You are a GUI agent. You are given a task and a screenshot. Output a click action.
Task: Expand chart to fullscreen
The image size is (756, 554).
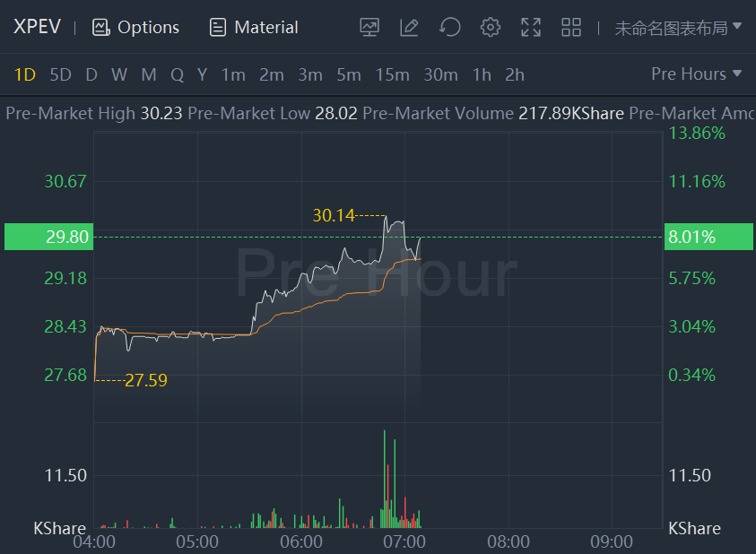coord(531,27)
